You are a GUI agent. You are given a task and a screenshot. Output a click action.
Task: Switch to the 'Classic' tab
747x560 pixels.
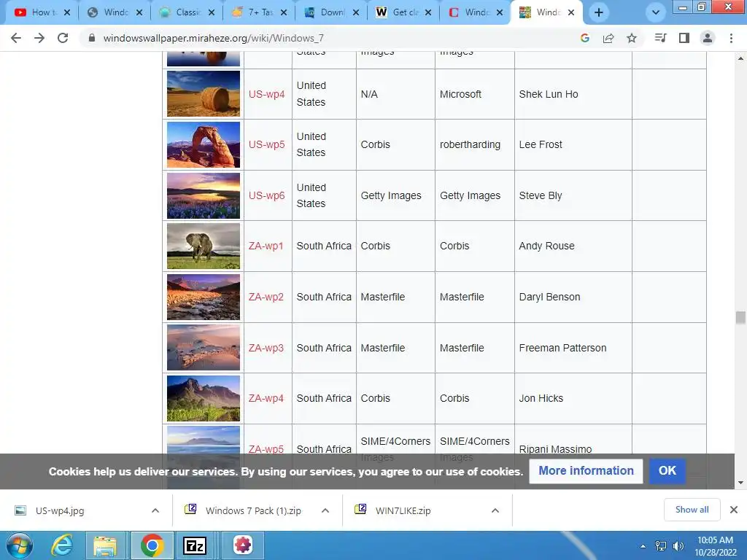pyautogui.click(x=186, y=12)
